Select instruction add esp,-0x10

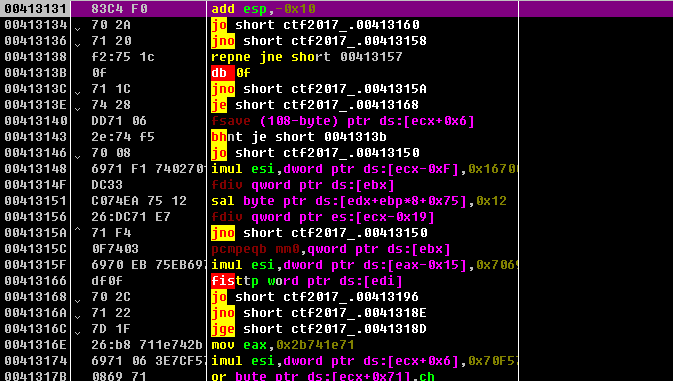264,9
